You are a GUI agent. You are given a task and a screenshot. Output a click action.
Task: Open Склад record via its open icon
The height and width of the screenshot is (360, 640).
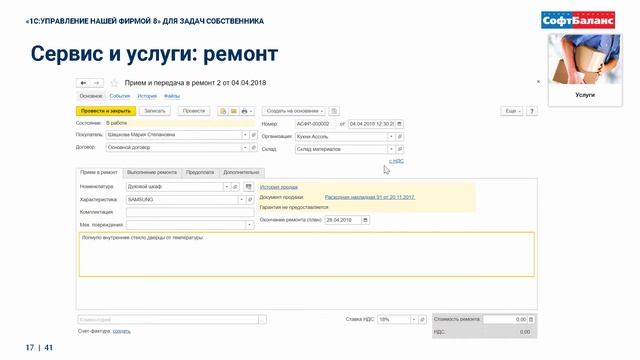point(400,149)
